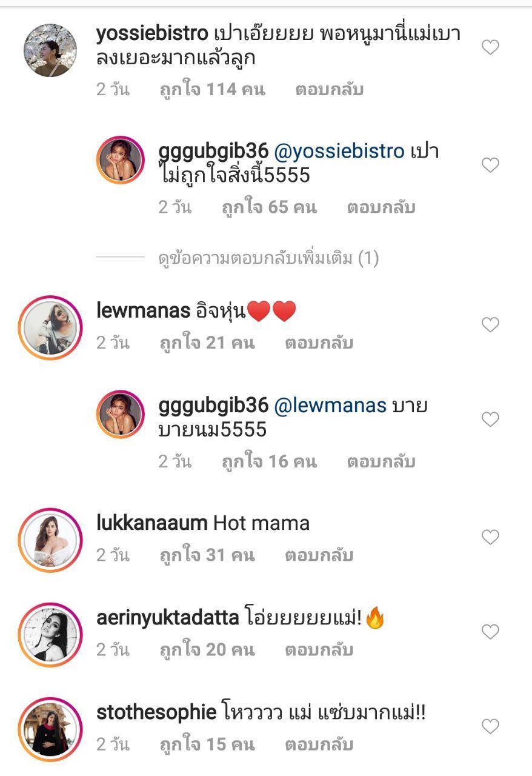Tap the heart on gggubgib36's reply to lewmanas
This screenshot has height=776, width=532.
coord(490,420)
